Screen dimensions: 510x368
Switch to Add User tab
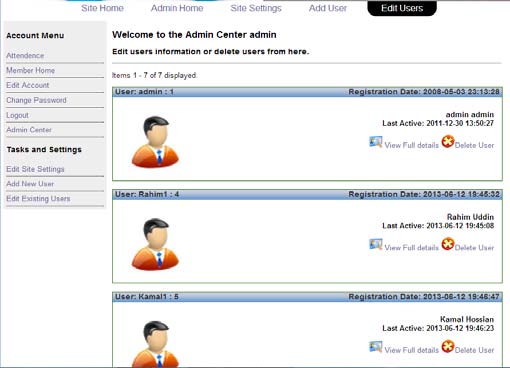328,8
